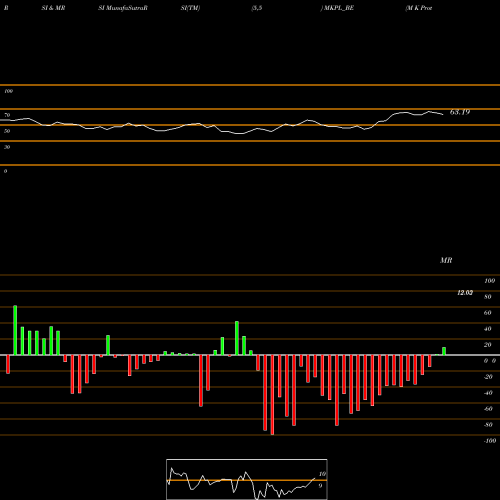
Task: Click the tallest green bar in MR histogram
Action: click(15, 330)
